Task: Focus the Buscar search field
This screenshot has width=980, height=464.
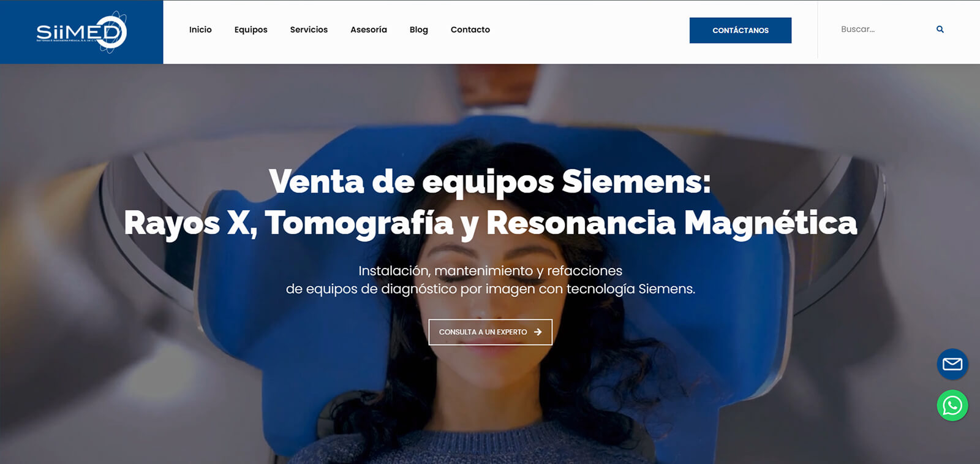Action: point(882,29)
